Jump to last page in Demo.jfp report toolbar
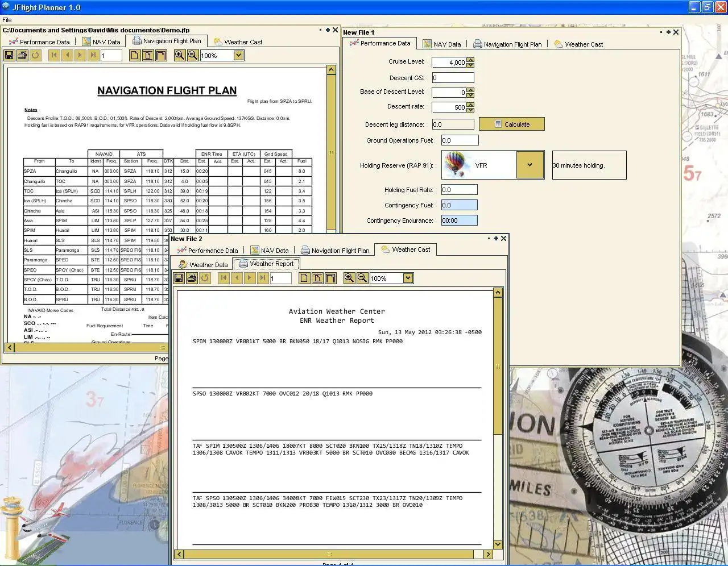 [93, 55]
